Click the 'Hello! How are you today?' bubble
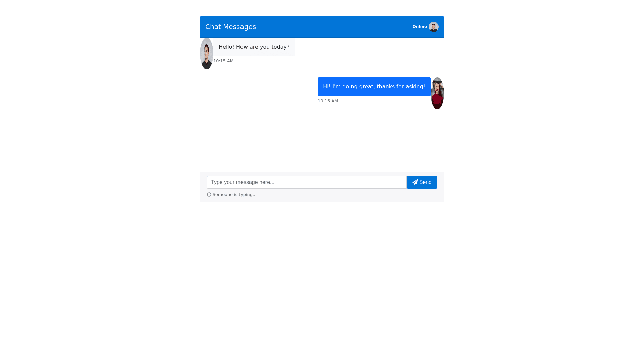This screenshot has width=644, height=362. (254, 47)
